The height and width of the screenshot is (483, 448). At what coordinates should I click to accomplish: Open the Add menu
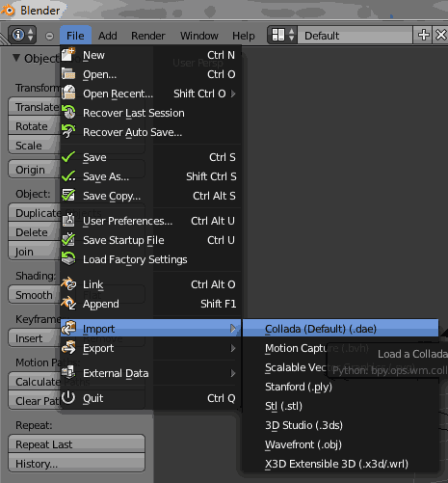(x=108, y=36)
